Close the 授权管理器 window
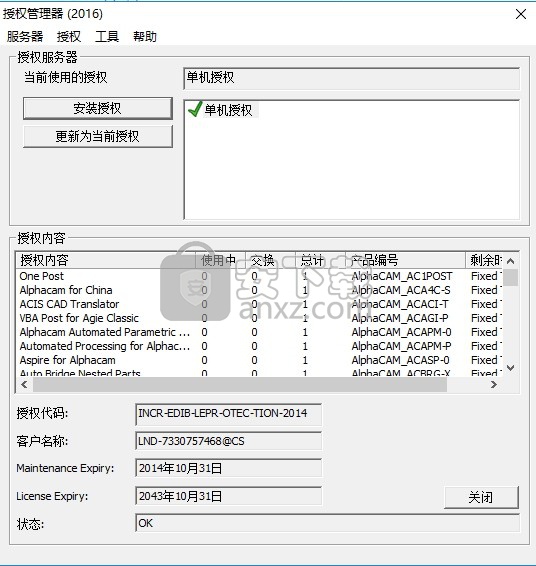 click(x=520, y=14)
